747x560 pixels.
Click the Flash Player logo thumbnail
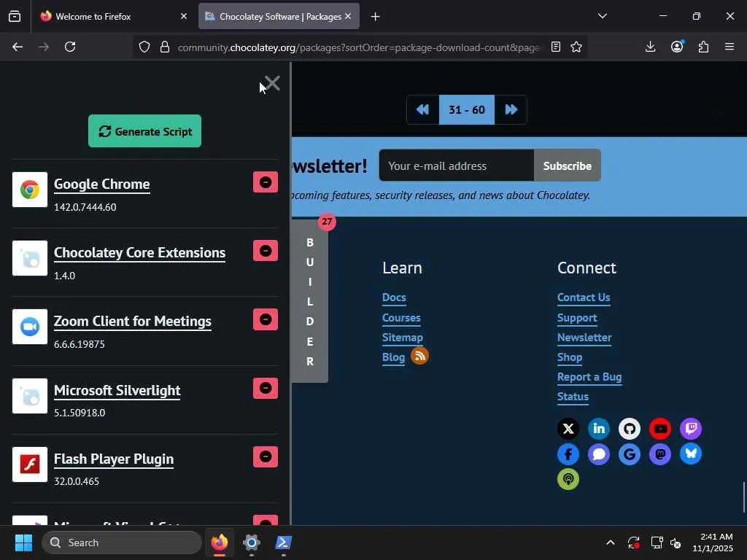[x=29, y=464]
